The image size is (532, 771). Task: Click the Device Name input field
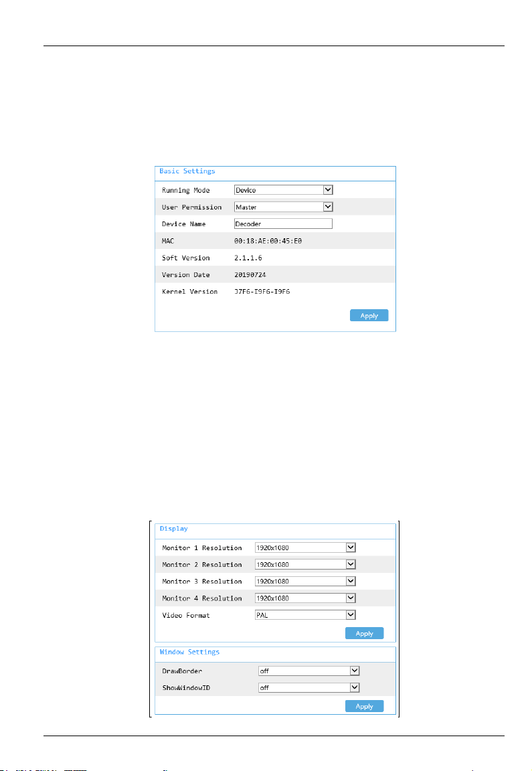click(x=283, y=224)
